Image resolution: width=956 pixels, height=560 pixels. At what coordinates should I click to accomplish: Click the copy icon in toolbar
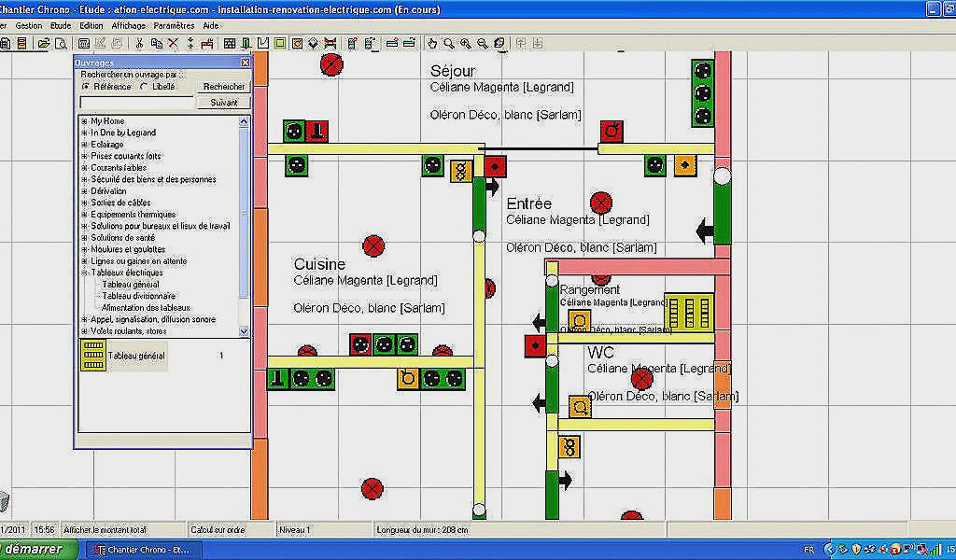click(157, 43)
